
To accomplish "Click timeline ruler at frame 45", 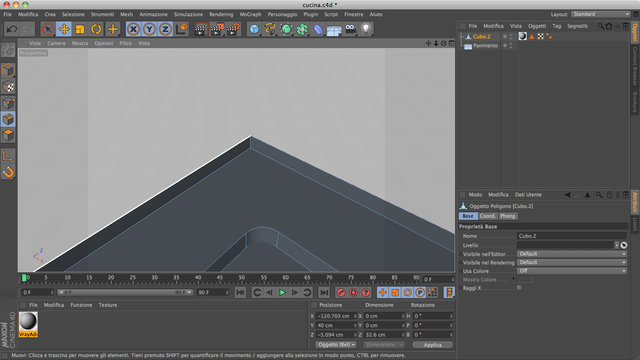I will click(x=220, y=278).
